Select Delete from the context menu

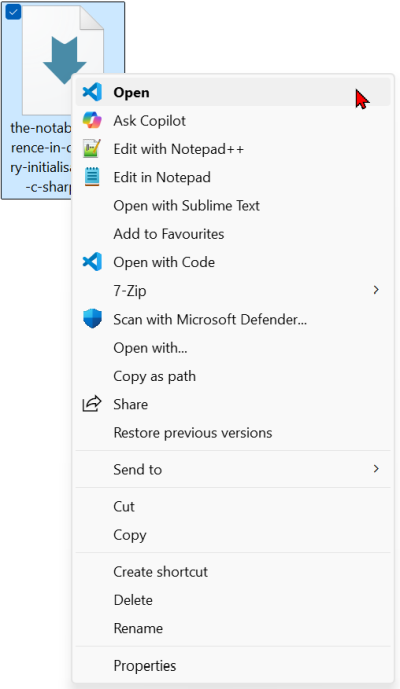[x=233, y=600]
